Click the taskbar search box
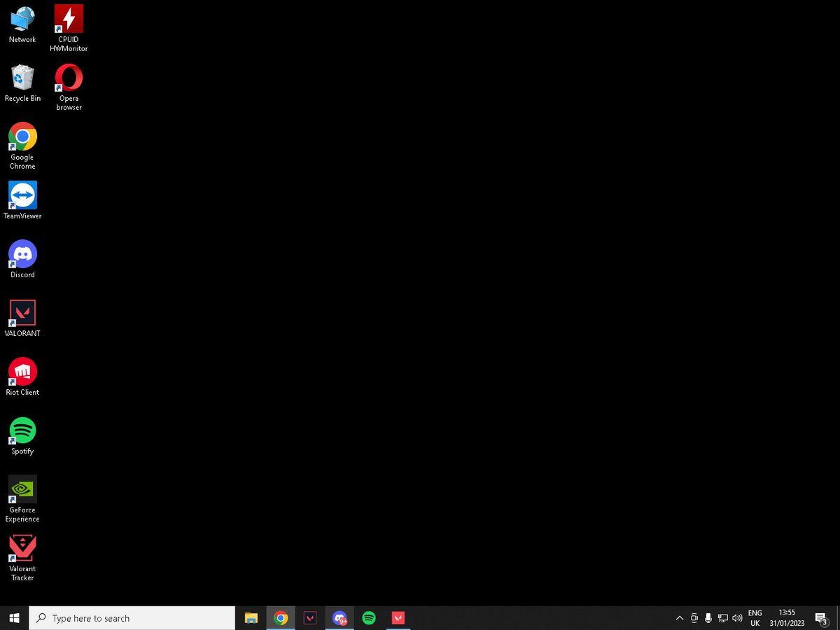 point(132,618)
